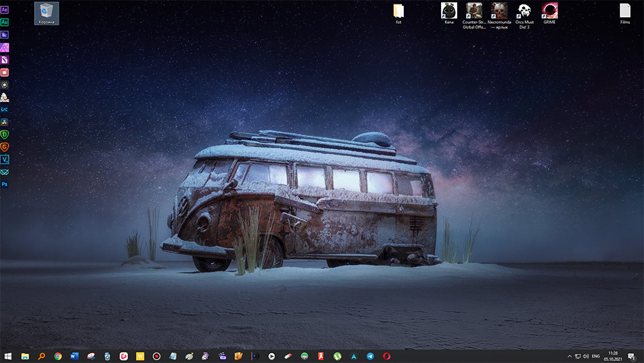Select the Photoshop desktop shortcut
This screenshot has width=644, height=363.
point(5,184)
